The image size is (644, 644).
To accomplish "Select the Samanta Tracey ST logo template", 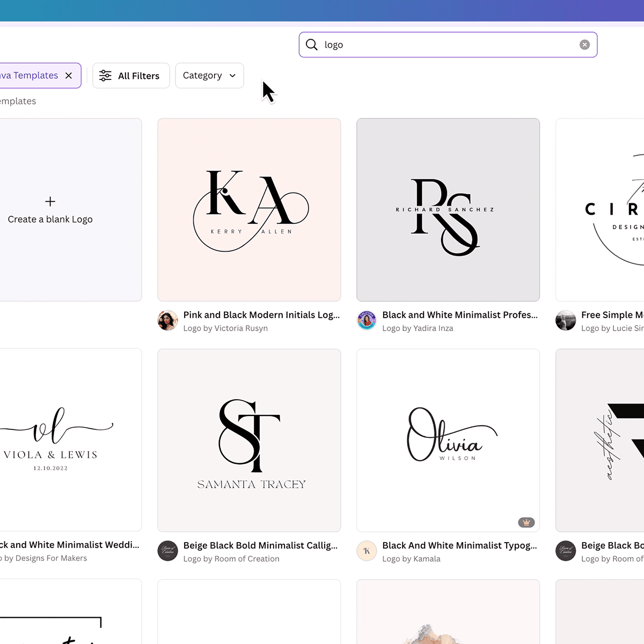I will coord(248,440).
